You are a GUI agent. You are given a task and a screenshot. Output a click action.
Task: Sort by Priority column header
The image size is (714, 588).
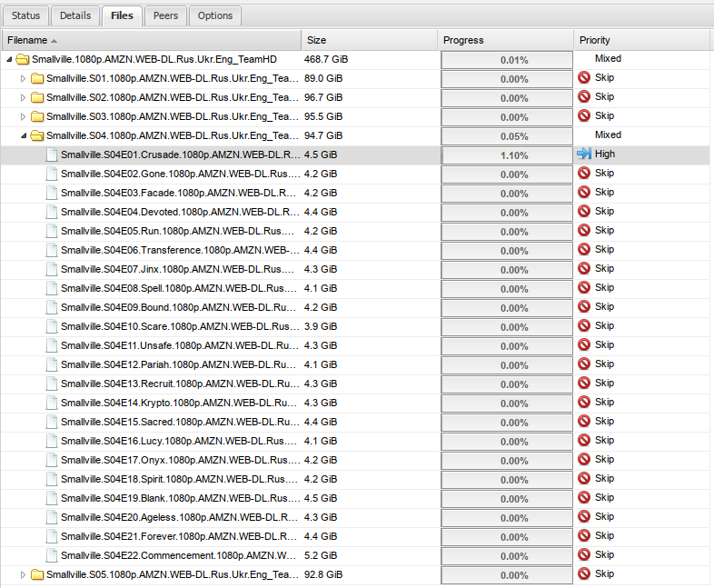[x=641, y=40]
